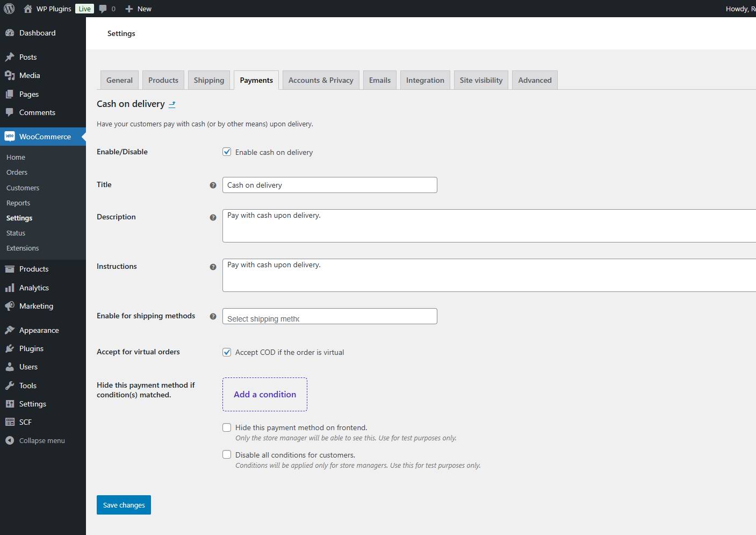Switch to the Shipping tab
756x535 pixels.
[209, 80]
